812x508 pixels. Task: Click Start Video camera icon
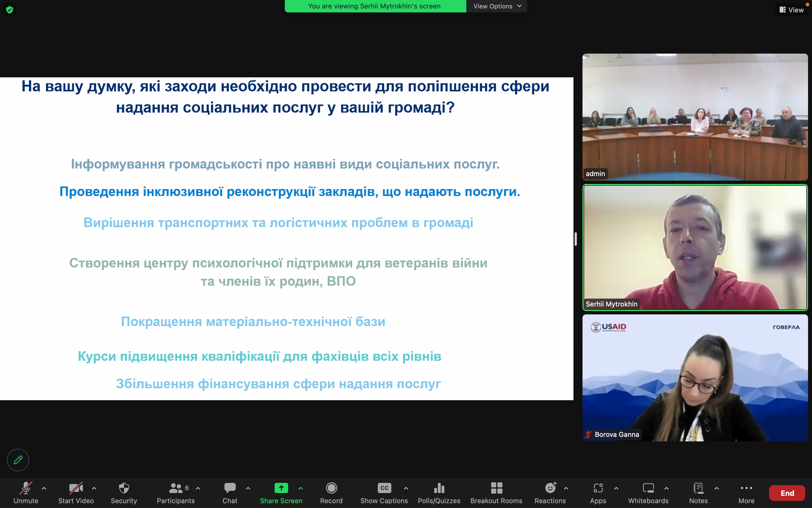pyautogui.click(x=76, y=488)
